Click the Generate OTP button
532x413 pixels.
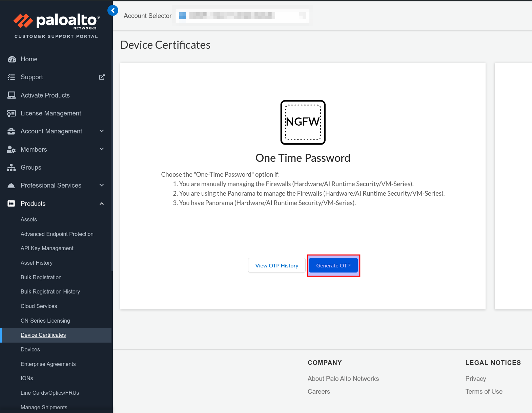(333, 265)
